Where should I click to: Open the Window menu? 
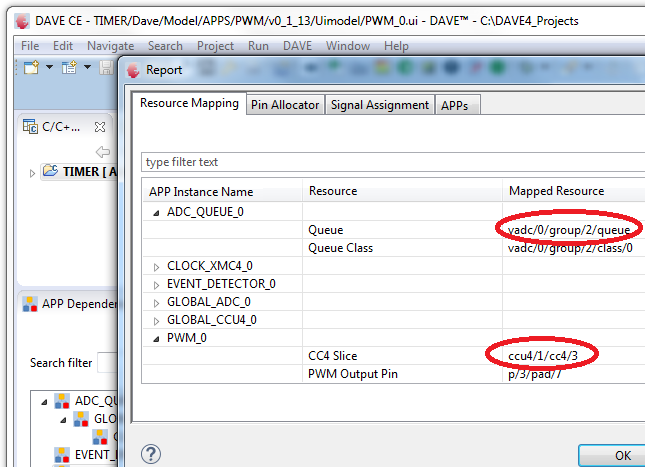point(348,46)
